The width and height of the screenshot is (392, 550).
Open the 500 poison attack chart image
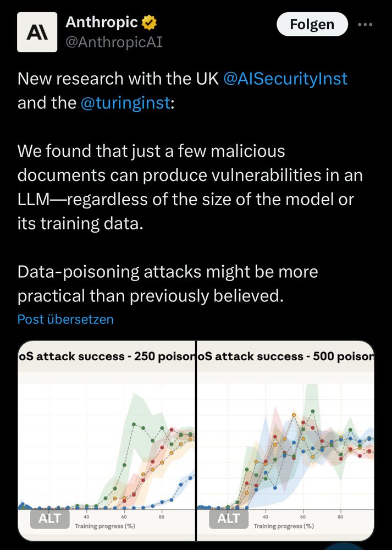pos(285,441)
